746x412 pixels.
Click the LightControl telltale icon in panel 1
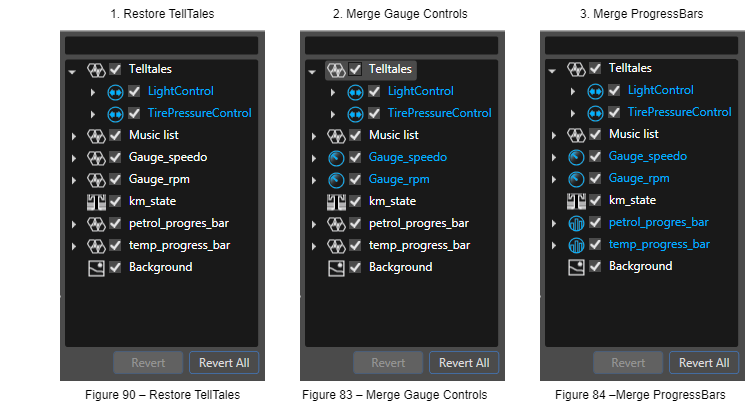point(115,92)
